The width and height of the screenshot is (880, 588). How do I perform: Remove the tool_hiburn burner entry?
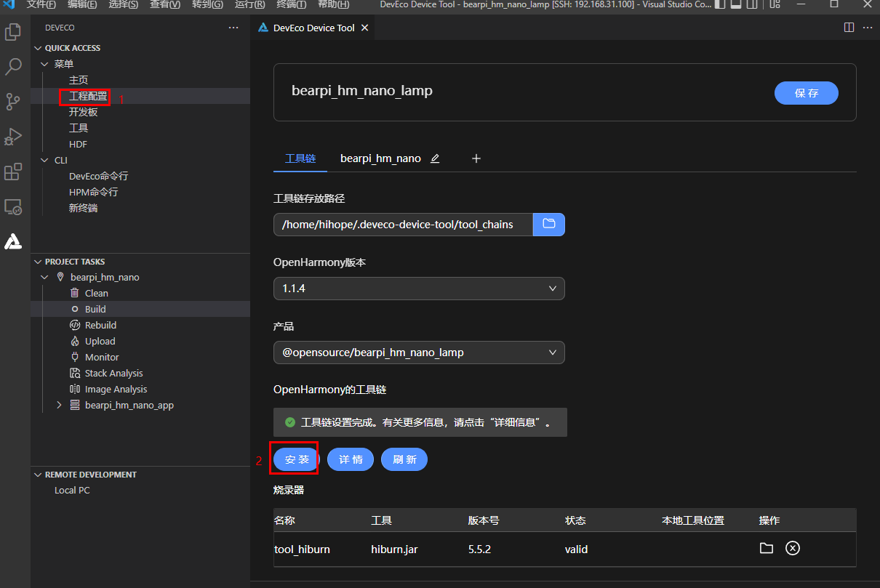pyautogui.click(x=793, y=548)
